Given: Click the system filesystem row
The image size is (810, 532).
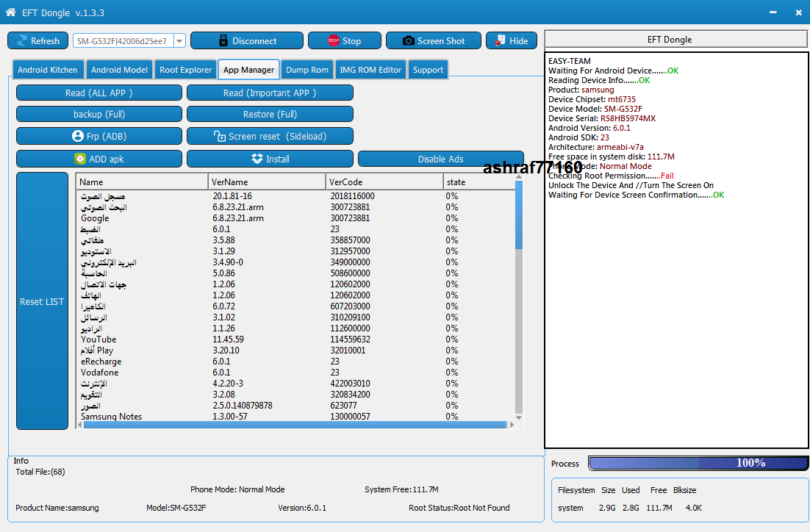Looking at the screenshot, I should coord(630,508).
